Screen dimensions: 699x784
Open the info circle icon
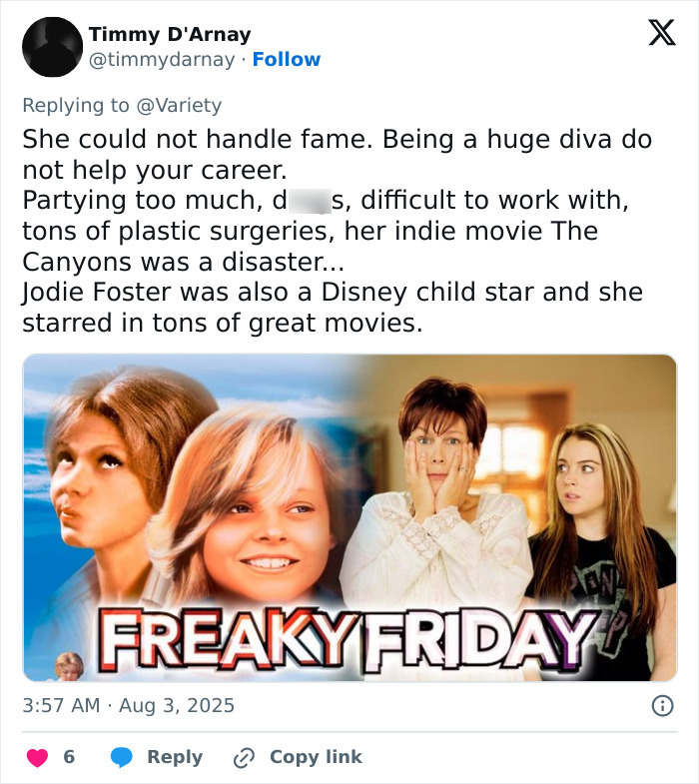pyautogui.click(x=661, y=706)
